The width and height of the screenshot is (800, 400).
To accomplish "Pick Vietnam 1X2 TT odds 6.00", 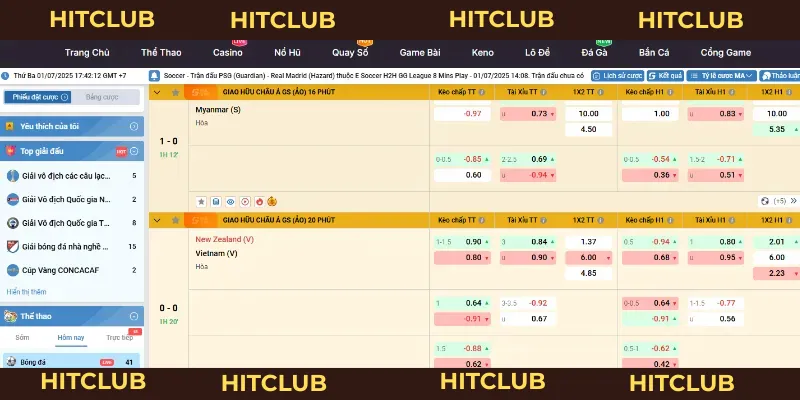I will click(588, 258).
